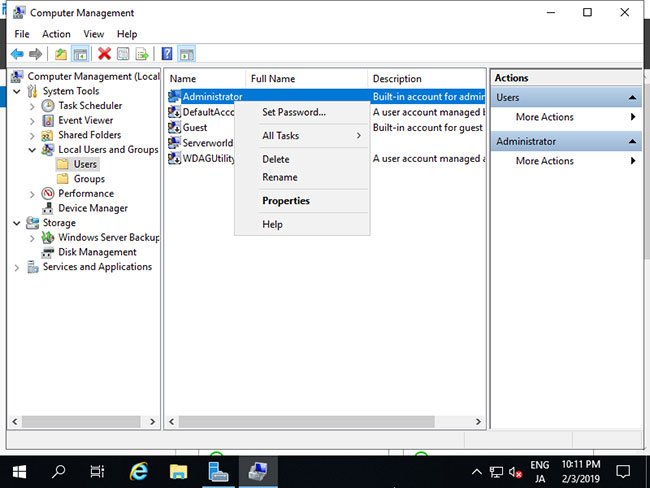650x488 pixels.
Task: Choose Delete from context menu
Action: (x=302, y=159)
